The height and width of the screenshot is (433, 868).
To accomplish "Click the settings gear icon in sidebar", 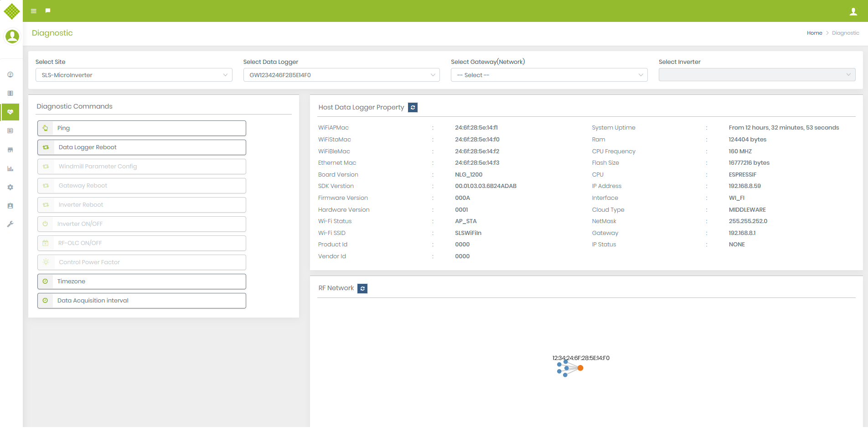I will click(x=10, y=187).
